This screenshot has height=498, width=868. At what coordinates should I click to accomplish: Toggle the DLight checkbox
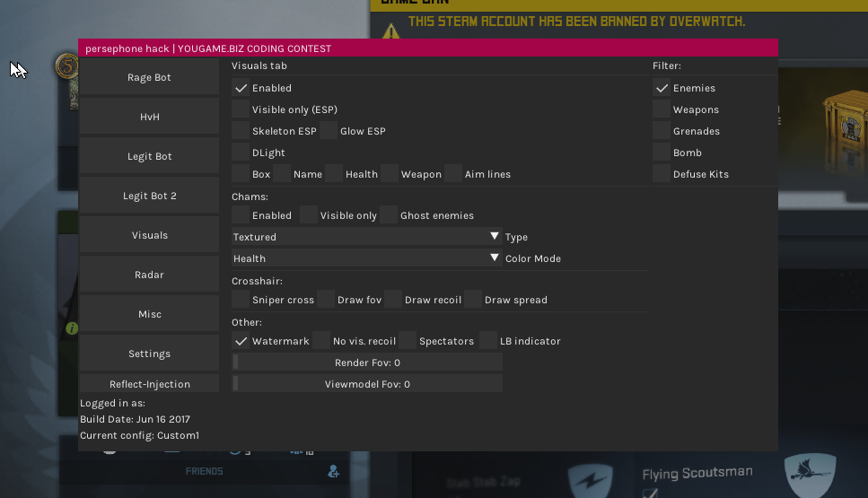241,153
